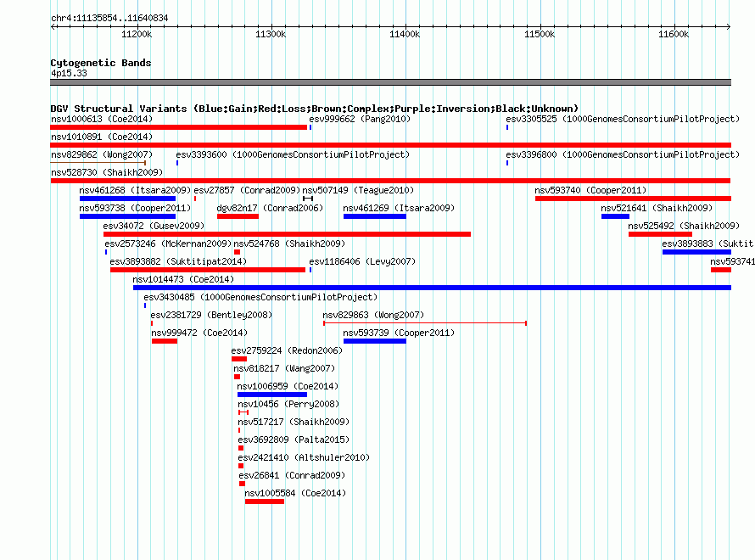Click the nsv461269 (Itsara2009) blue bar
Screen dimensions: 755x560
click(375, 216)
